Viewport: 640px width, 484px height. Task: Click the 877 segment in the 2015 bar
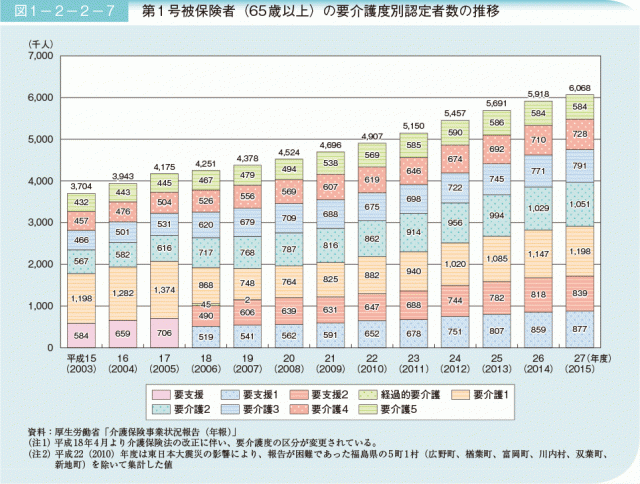(580, 329)
